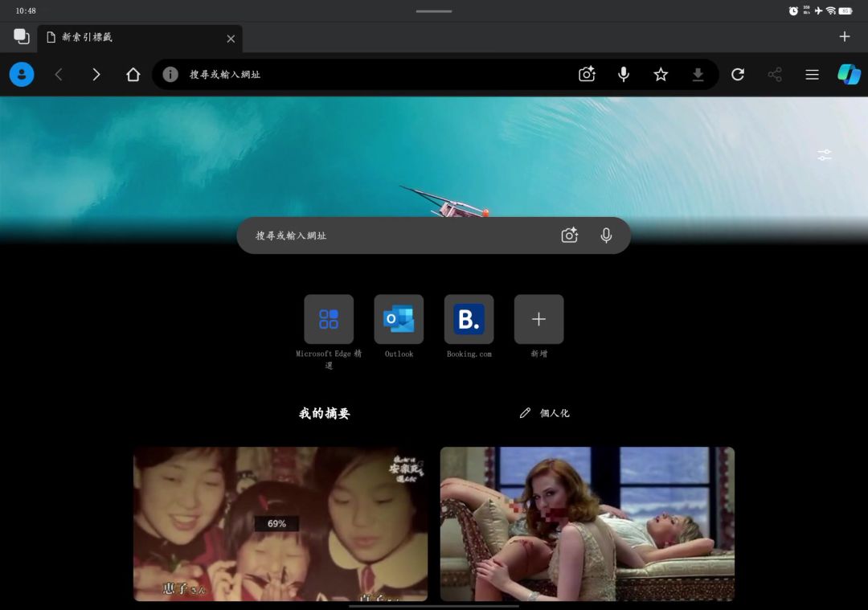Open a new tab with plus button

844,37
